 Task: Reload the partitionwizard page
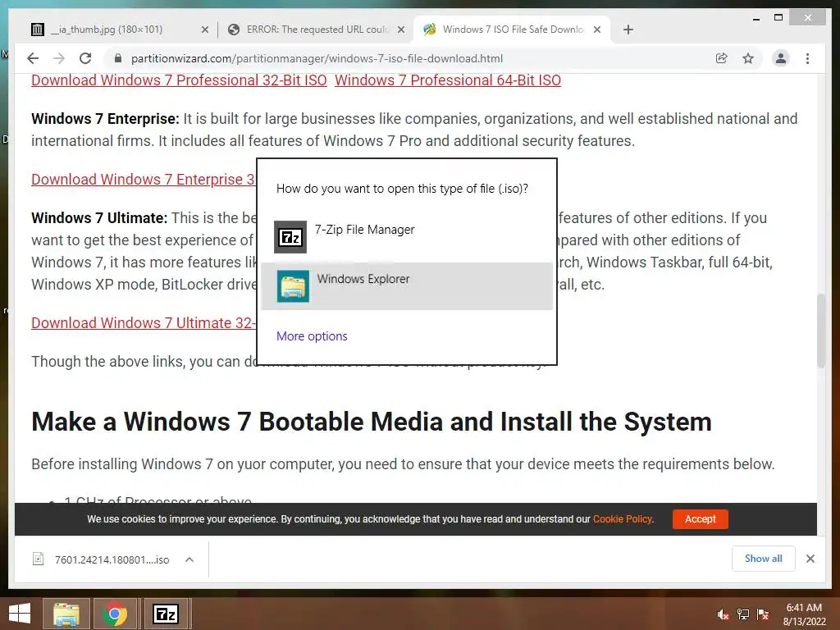point(85,58)
